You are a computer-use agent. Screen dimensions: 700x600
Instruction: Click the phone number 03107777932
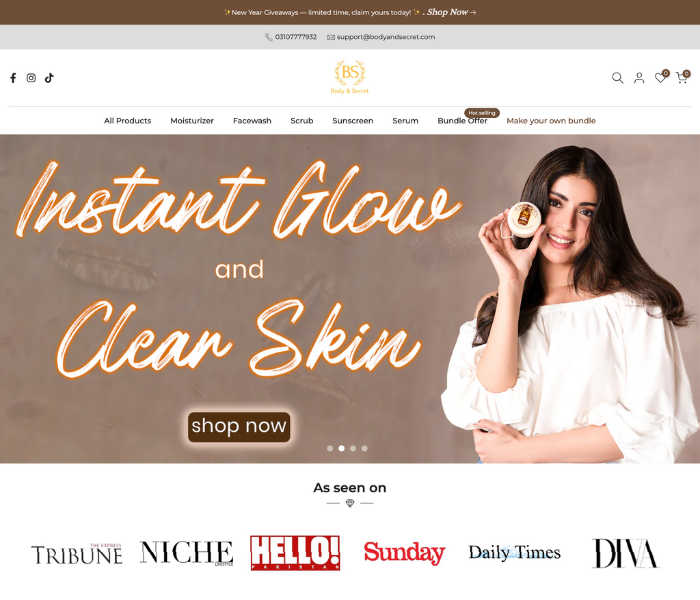coord(296,37)
